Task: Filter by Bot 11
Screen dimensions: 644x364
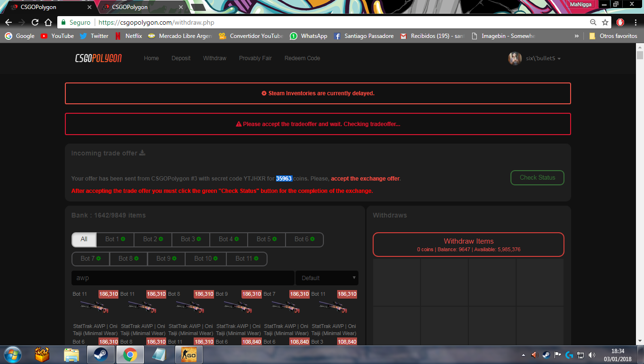Action: [247, 259]
